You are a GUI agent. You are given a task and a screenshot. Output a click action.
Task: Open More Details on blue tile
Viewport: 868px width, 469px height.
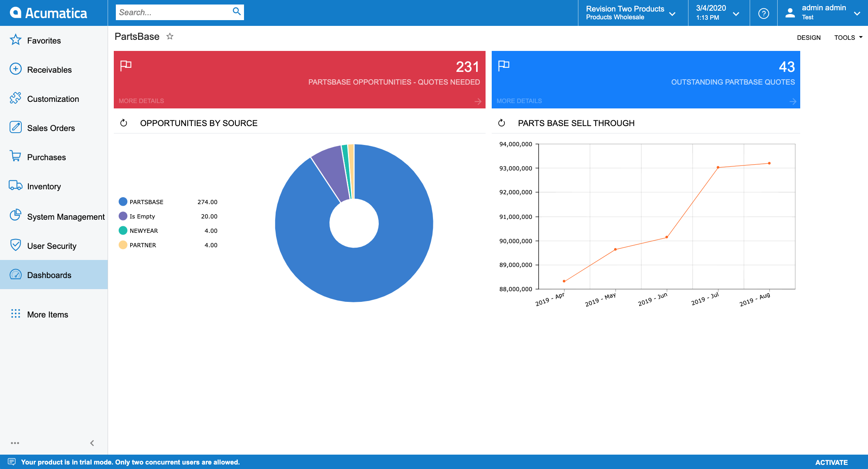519,101
